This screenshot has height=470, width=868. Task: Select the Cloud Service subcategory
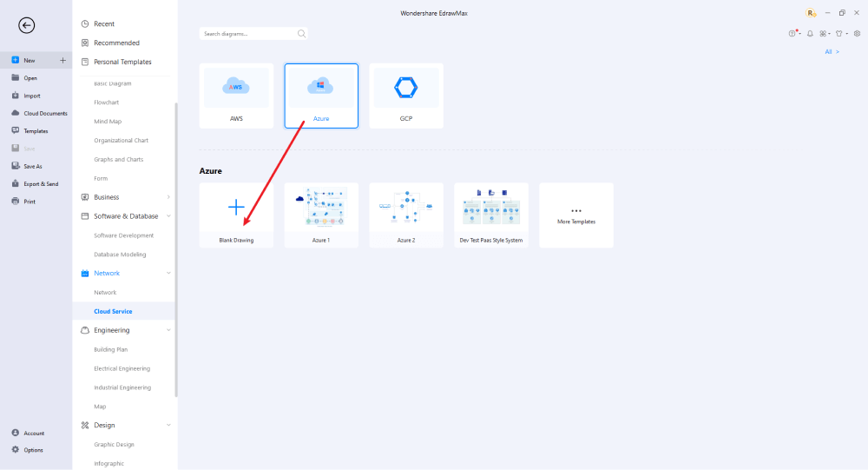point(113,312)
